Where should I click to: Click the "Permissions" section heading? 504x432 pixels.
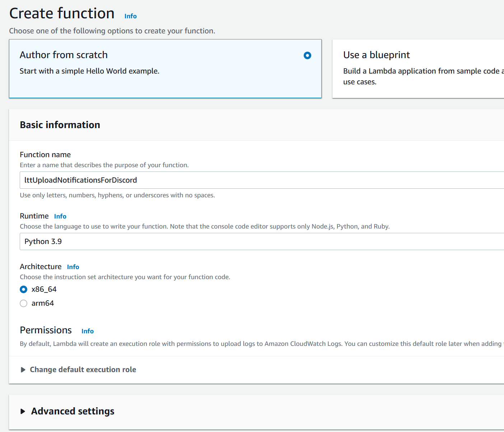click(x=46, y=330)
